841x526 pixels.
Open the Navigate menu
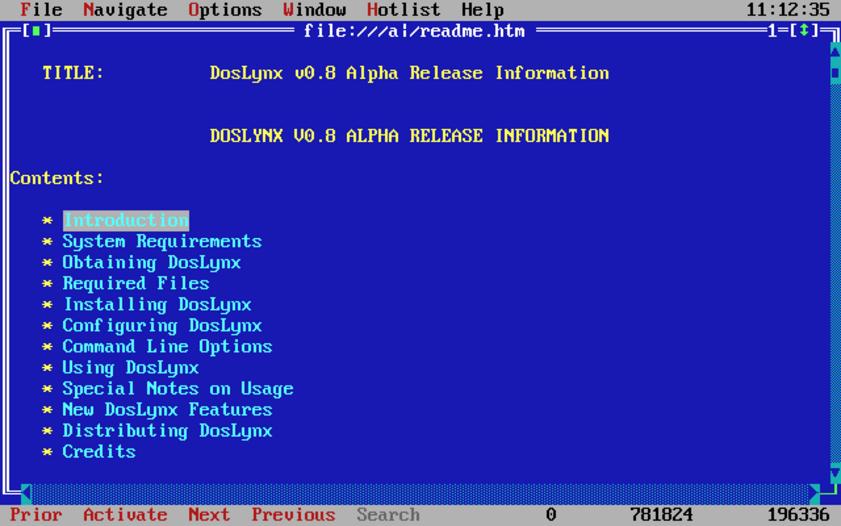(x=125, y=10)
